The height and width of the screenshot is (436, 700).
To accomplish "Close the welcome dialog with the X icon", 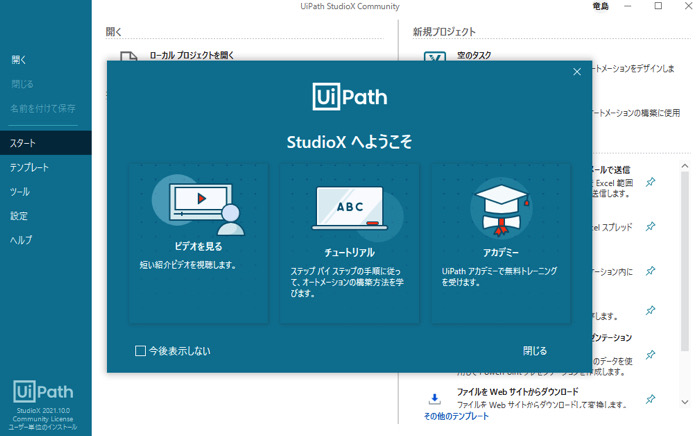I will click(x=577, y=72).
